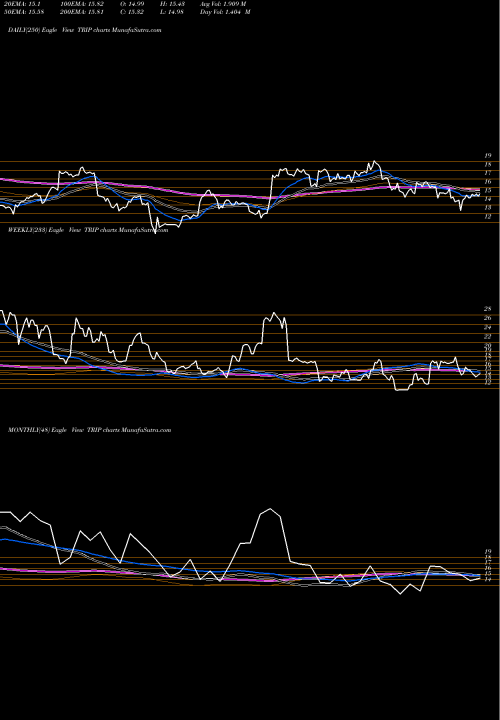
Task: Click the Day Vol readout
Action: pos(225,11)
